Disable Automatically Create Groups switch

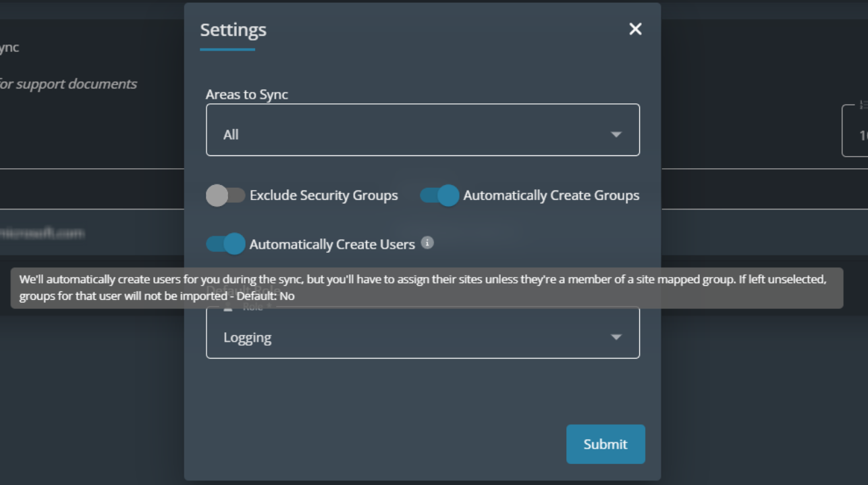439,196
